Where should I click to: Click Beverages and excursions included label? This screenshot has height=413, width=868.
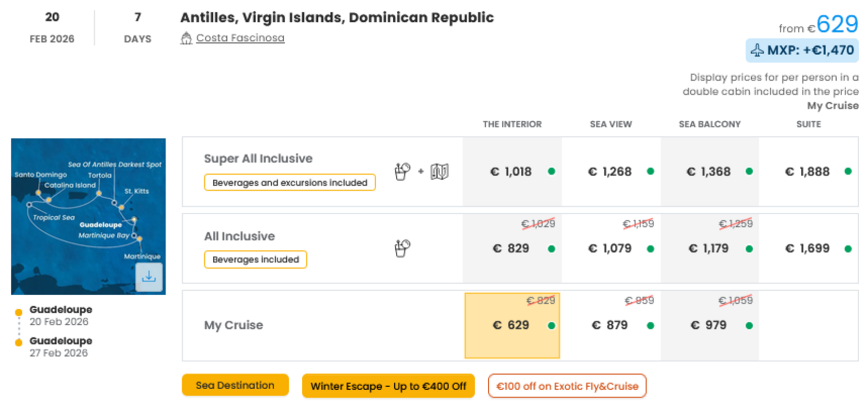pyautogui.click(x=290, y=183)
